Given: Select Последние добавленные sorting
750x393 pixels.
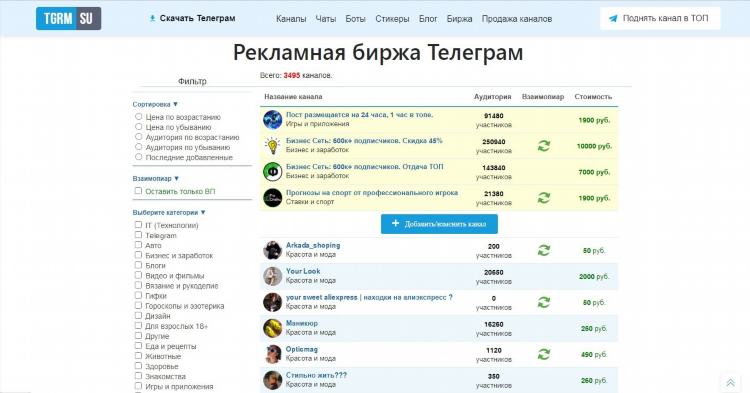Looking at the screenshot, I should 138,157.
